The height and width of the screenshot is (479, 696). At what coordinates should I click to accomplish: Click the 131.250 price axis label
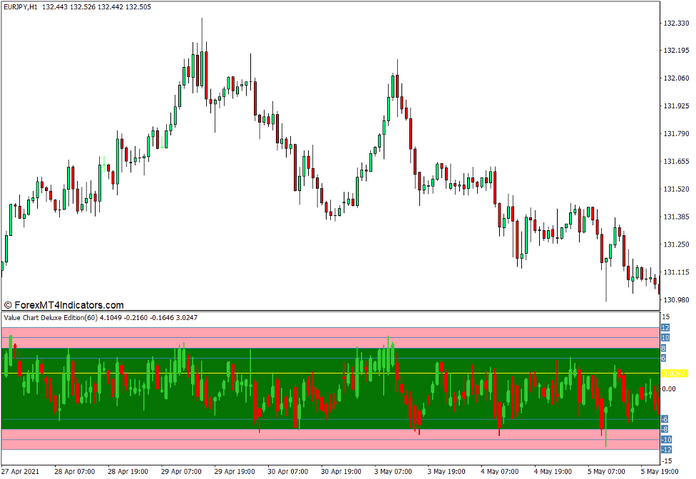point(676,245)
